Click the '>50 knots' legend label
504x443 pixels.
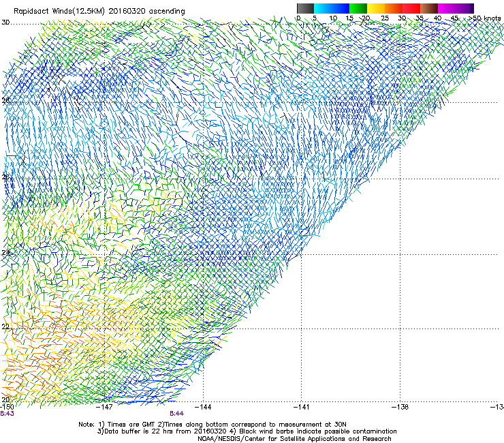pos(484,18)
